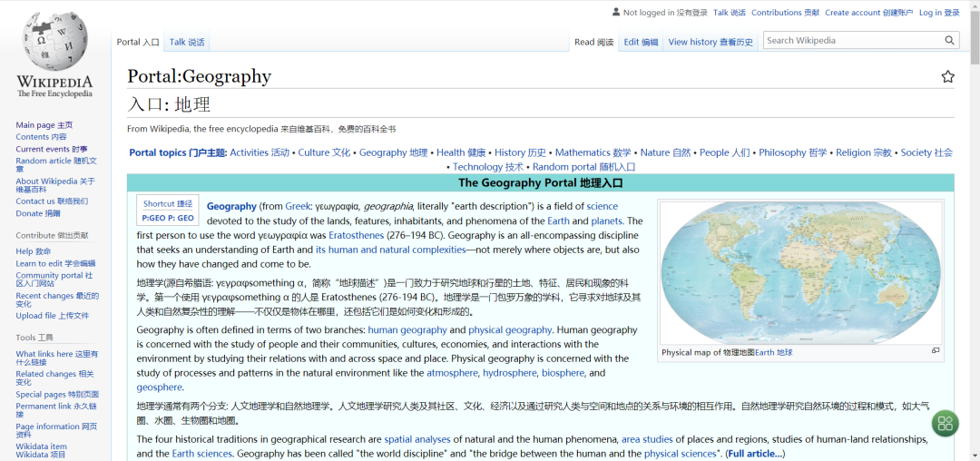
Task: Open the Nature portal topic
Action: click(x=665, y=152)
